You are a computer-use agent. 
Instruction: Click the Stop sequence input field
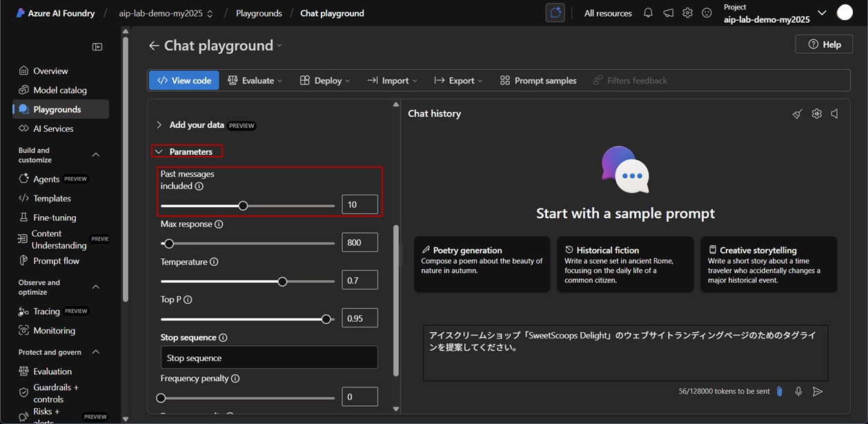(269, 358)
